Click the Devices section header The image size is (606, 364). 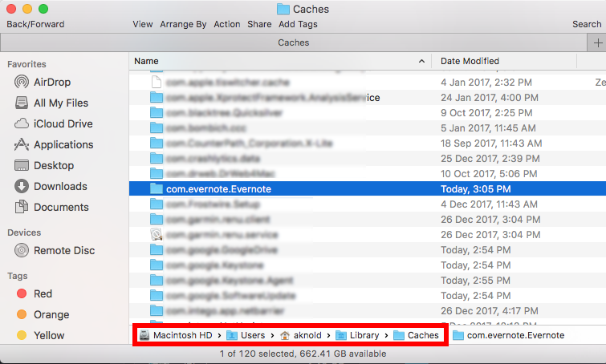(x=24, y=233)
